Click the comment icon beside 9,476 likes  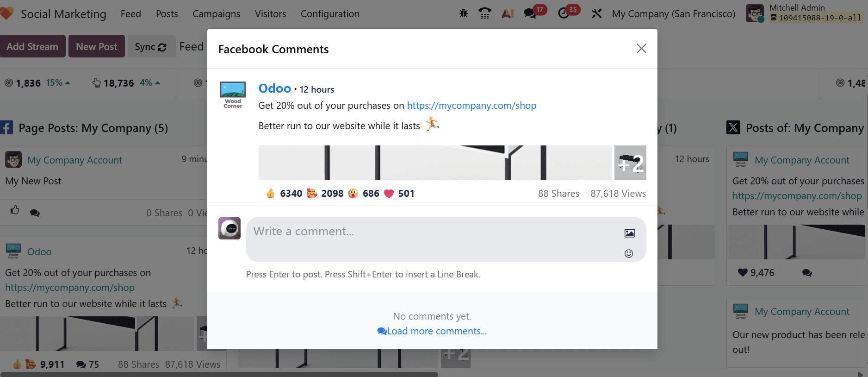point(807,273)
